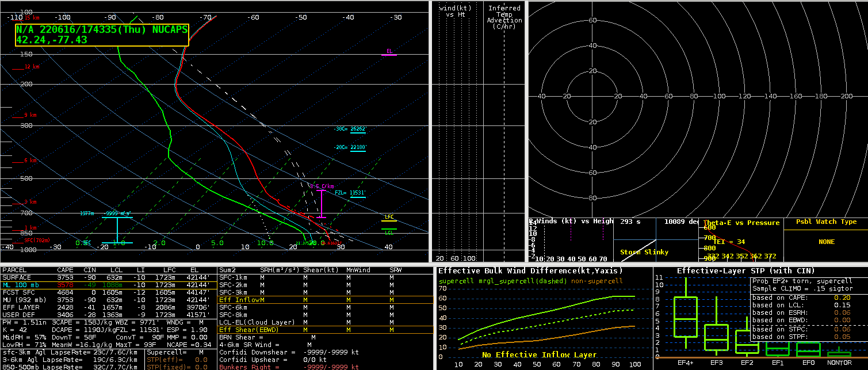Select the FCST SFC parcel row
The width and height of the screenshot is (868, 370).
click(108, 292)
